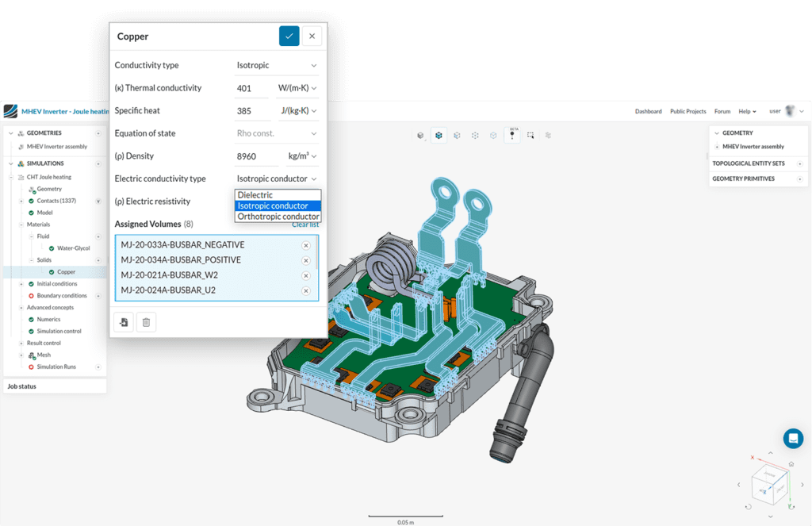Click the assignment import icon in the Copper panel
812x526 pixels.
coord(124,321)
